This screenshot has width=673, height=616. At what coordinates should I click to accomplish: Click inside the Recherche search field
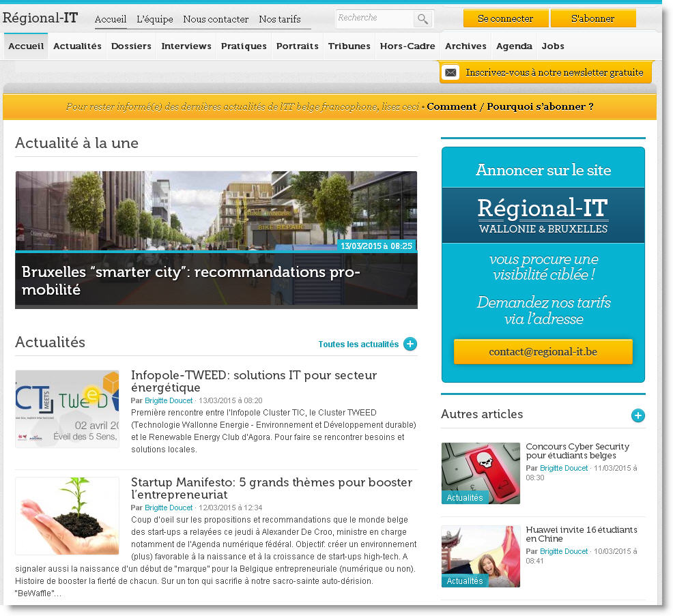[x=375, y=18]
